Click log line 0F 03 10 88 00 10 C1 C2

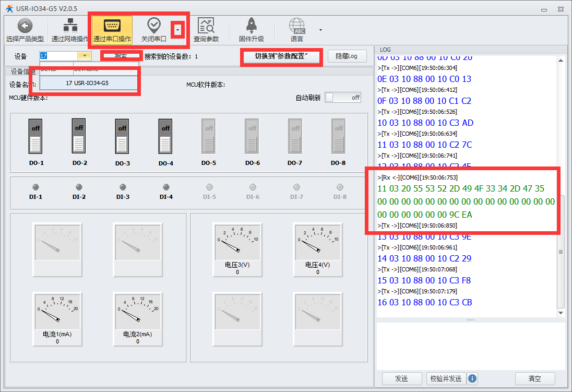[x=424, y=101]
